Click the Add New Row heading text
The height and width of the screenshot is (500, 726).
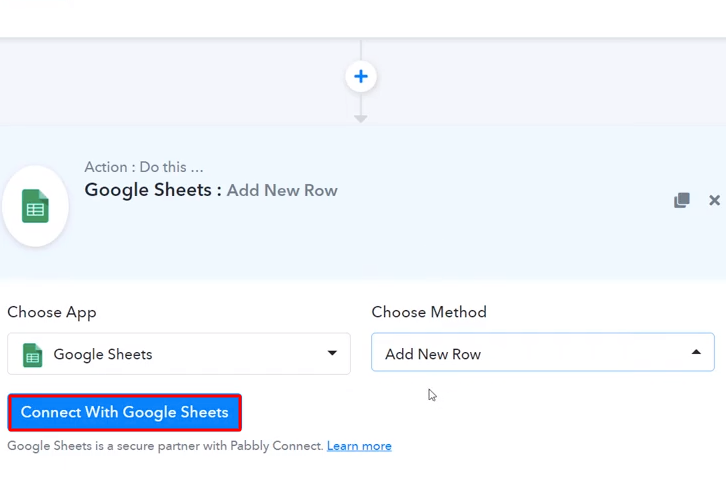pyautogui.click(x=282, y=190)
